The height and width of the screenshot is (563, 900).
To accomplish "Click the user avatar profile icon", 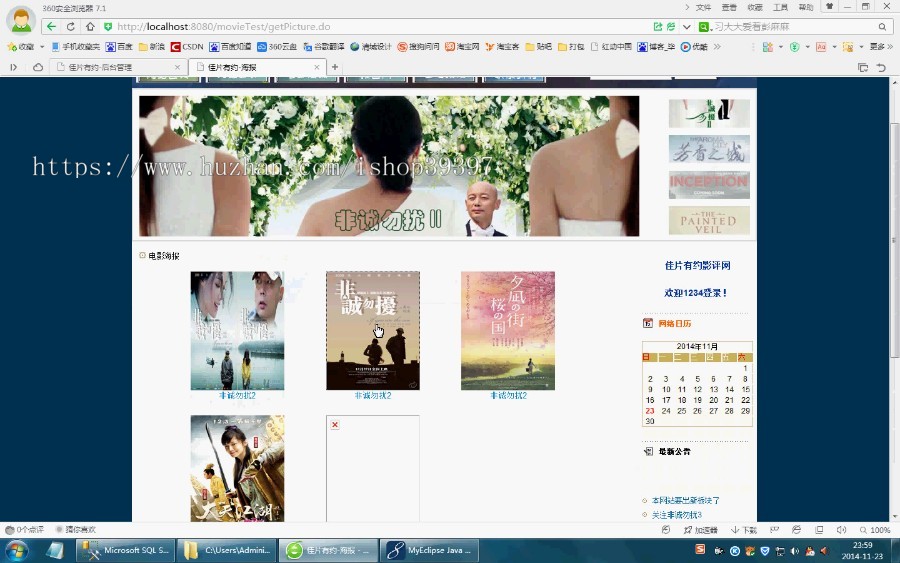I will (x=21, y=20).
